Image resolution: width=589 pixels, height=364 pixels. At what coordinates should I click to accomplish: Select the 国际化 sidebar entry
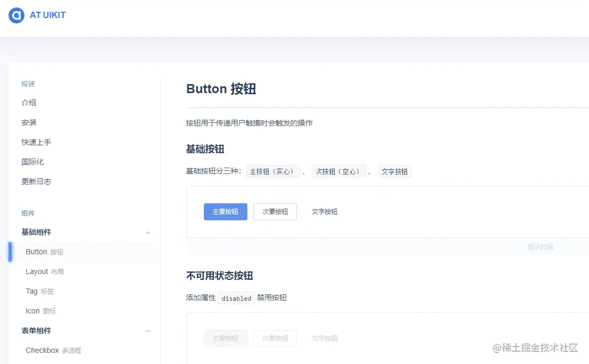pyautogui.click(x=32, y=162)
